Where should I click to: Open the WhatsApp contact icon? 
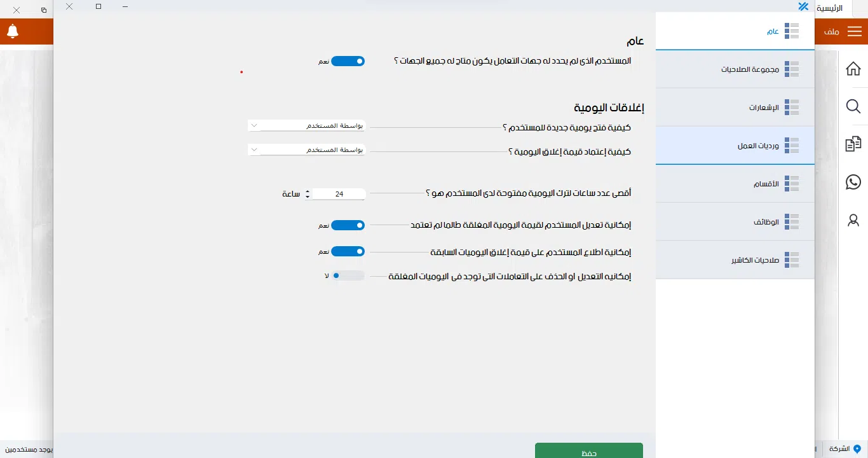pos(853,182)
